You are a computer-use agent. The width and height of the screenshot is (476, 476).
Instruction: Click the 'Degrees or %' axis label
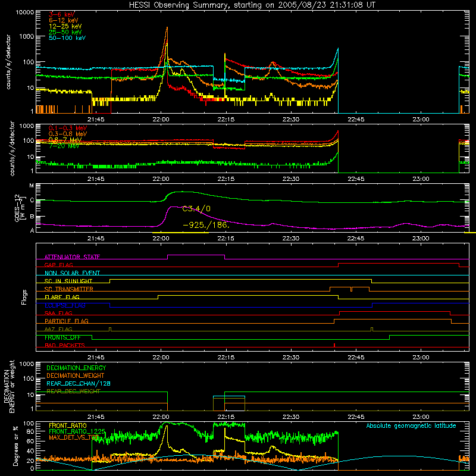(x=15, y=446)
